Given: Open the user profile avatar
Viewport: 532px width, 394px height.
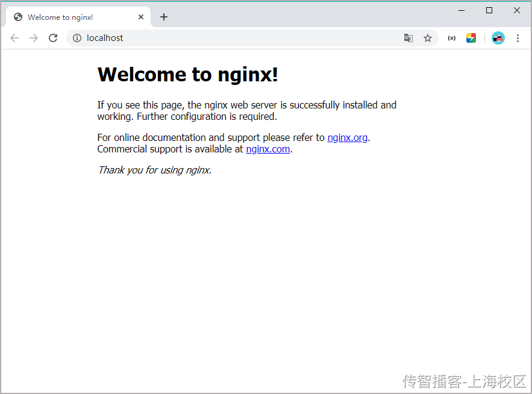Looking at the screenshot, I should point(498,38).
